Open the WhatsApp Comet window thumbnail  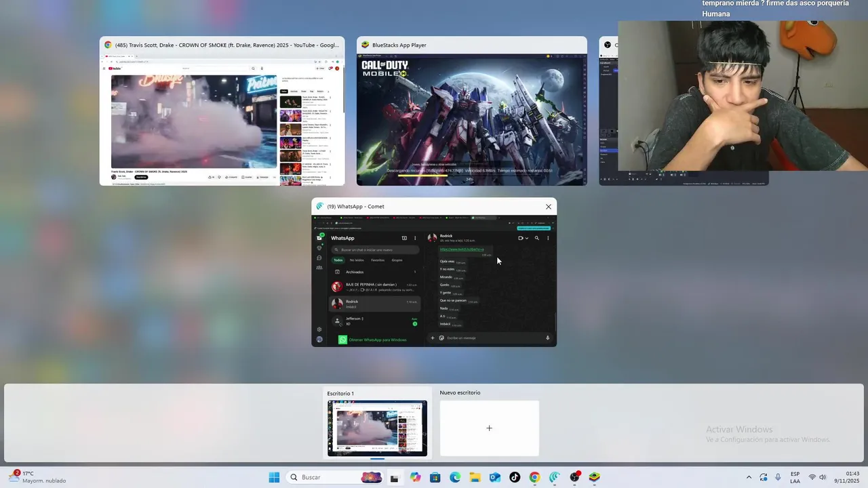click(x=434, y=272)
